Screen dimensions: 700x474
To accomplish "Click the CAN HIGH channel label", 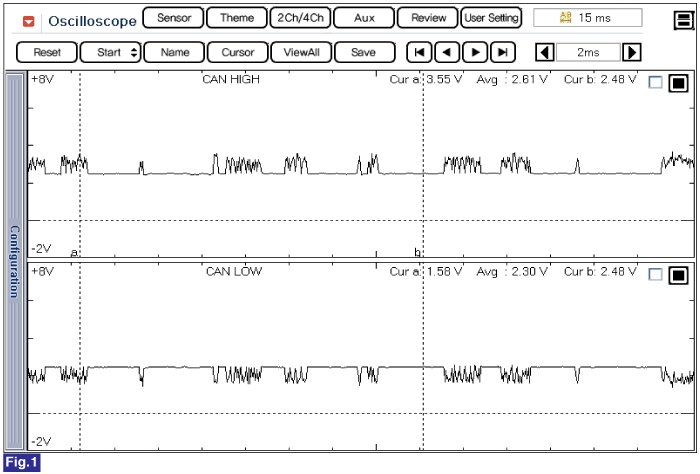I will click(231, 79).
